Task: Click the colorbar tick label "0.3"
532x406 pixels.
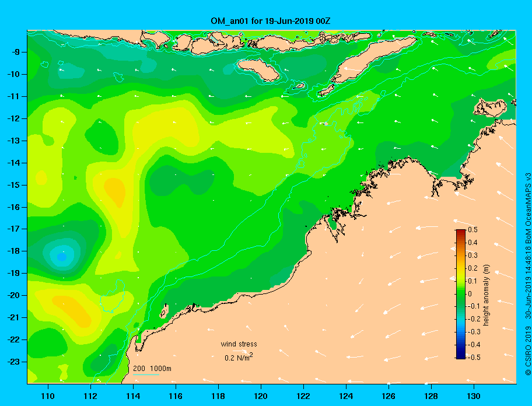Action: tap(473, 256)
